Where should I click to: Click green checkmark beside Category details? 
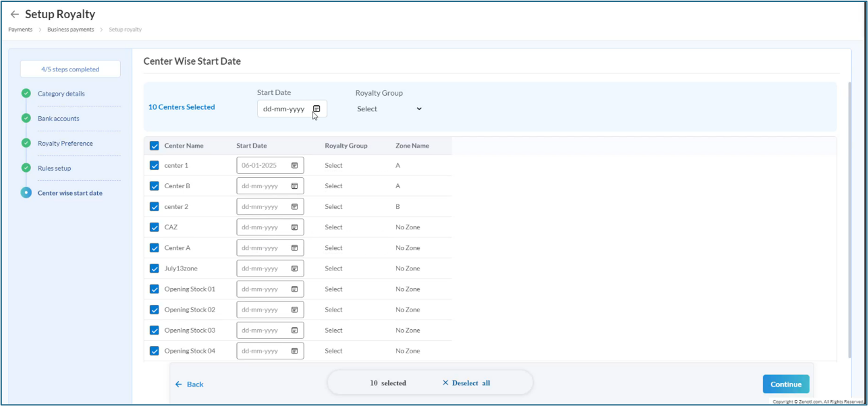pyautogui.click(x=26, y=94)
